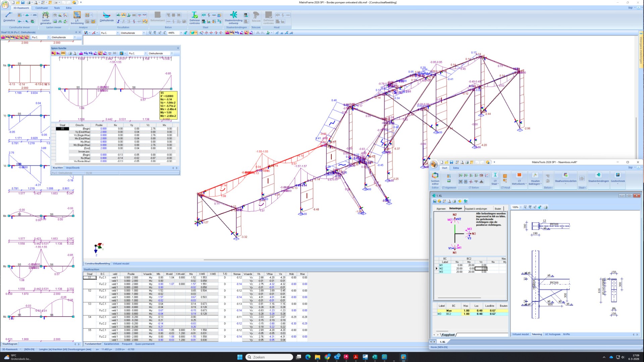Open the 446% zoom dropdown

181,33
